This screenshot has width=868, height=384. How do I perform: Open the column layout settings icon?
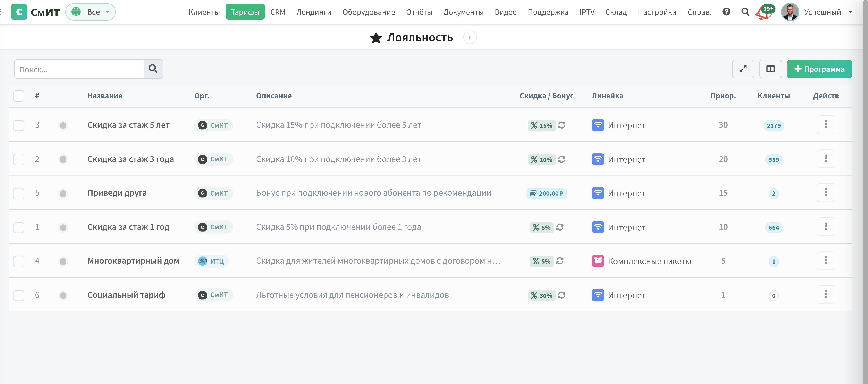tap(770, 69)
